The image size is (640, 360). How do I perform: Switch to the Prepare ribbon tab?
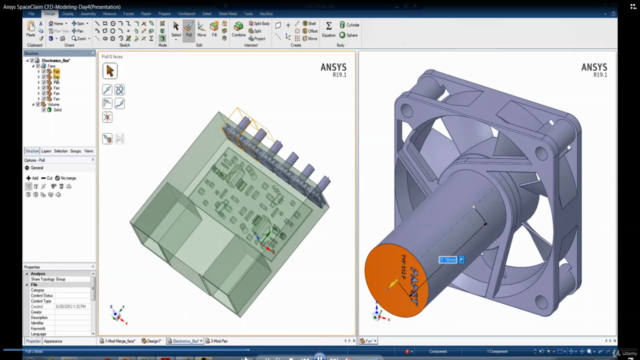pos(164,14)
